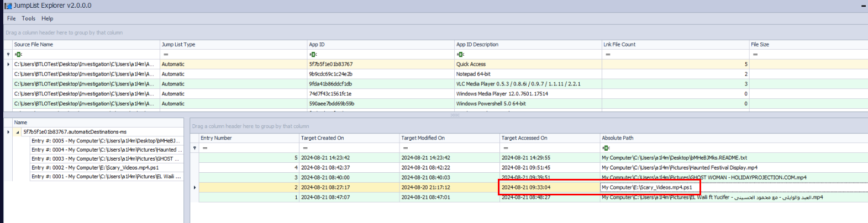The width and height of the screenshot is (868, 223).
Task: Select tree entry 0002 Scary_Videos.mp4.ps1
Action: [x=95, y=168]
